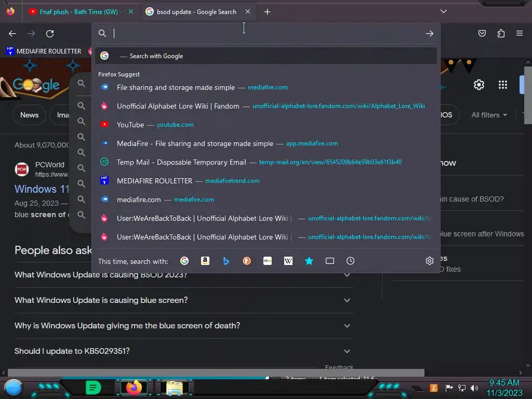The height and width of the screenshot is (399, 532).
Task: Search in open Tabs icon
Action: pos(330,261)
